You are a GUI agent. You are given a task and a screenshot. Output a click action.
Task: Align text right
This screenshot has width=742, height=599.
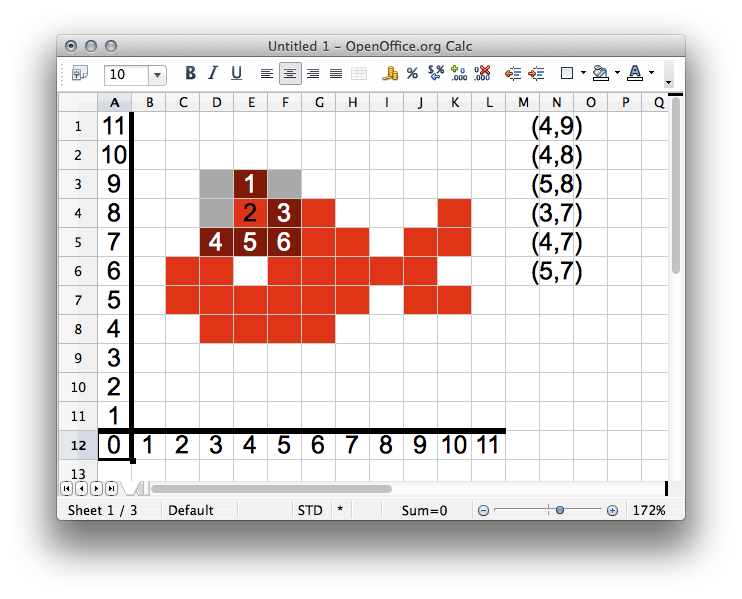[313, 74]
